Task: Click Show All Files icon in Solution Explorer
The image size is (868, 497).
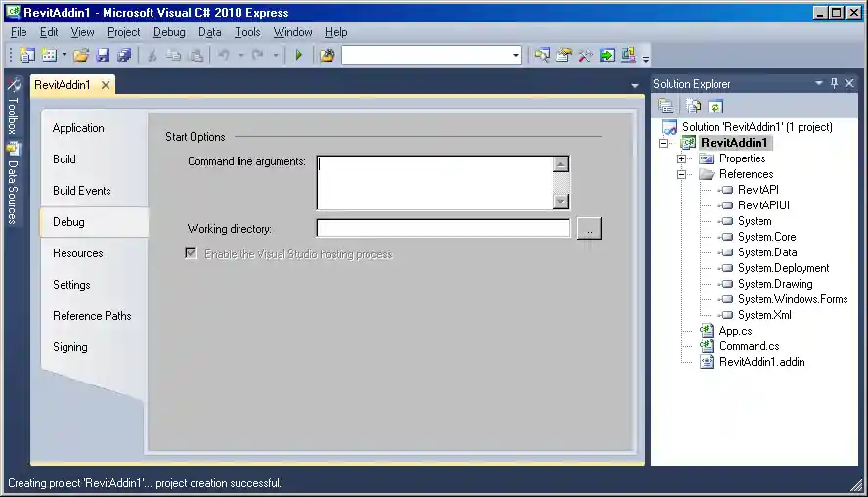Action: [x=693, y=106]
